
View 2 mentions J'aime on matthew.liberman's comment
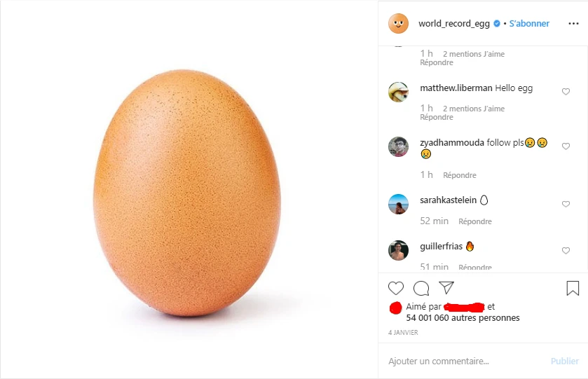[474, 109]
